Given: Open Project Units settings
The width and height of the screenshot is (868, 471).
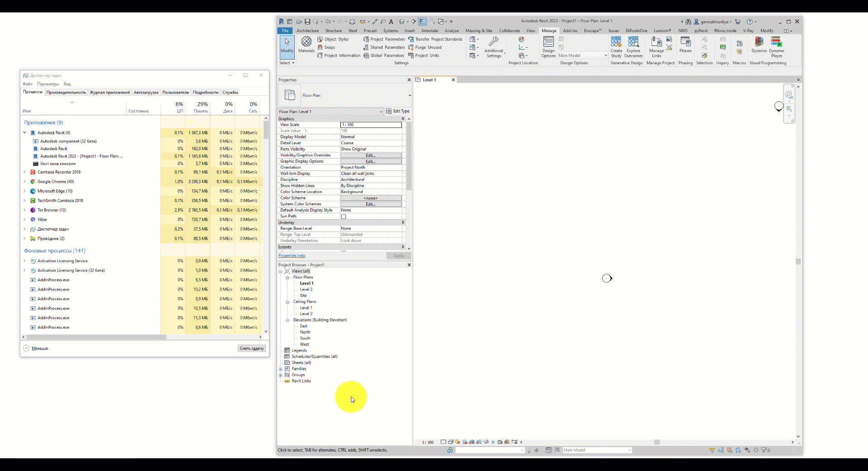Looking at the screenshot, I should pyautogui.click(x=424, y=56).
